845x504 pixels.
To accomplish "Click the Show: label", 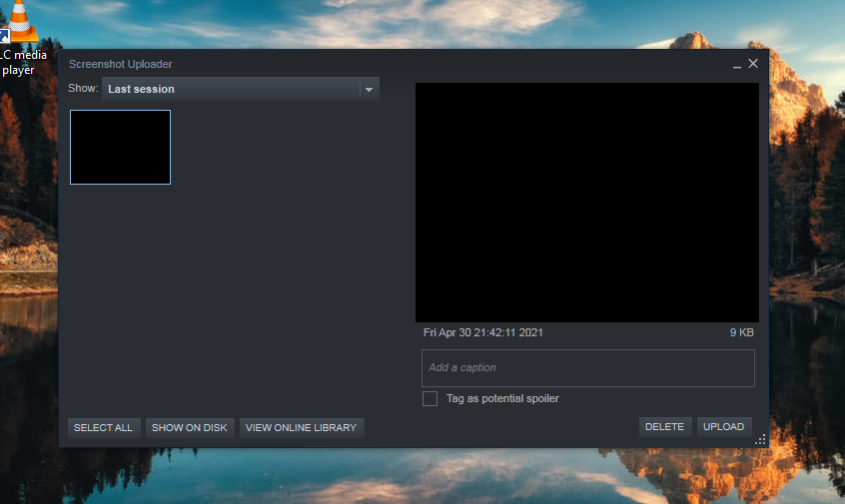I will [x=83, y=88].
